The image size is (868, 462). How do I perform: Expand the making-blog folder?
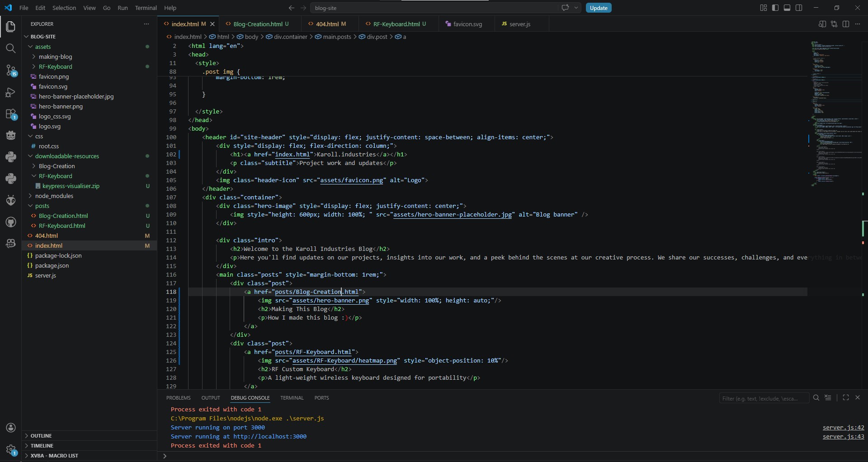(x=55, y=57)
